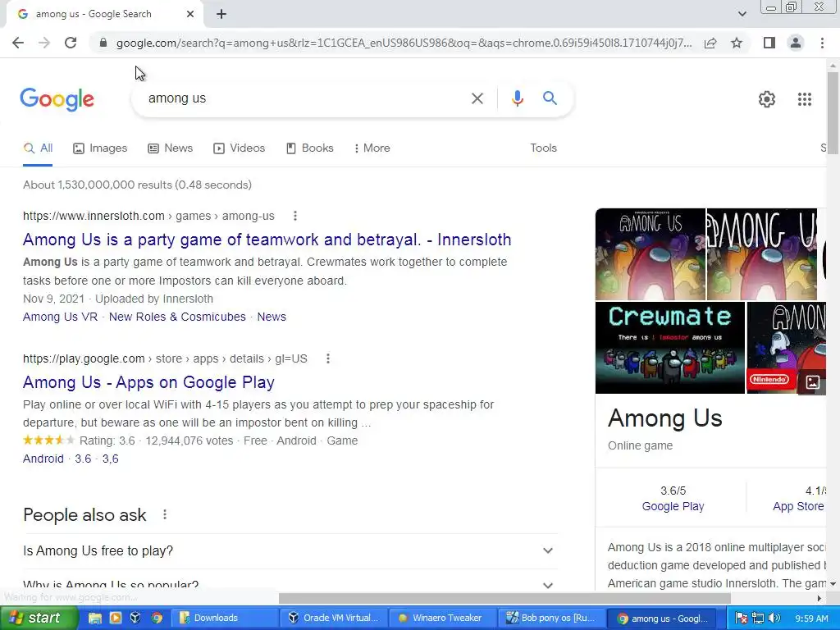Image resolution: width=840 pixels, height=630 pixels.
Task: Open the Downloads taskbar window
Action: coord(226,619)
